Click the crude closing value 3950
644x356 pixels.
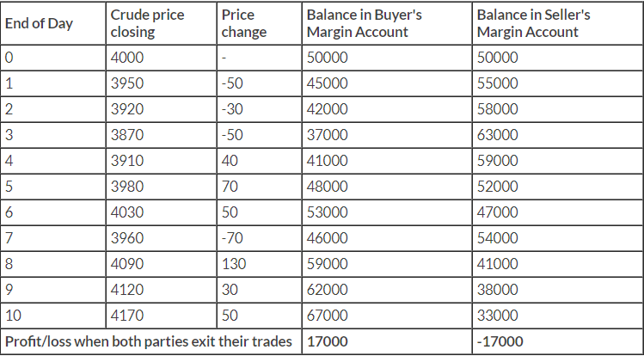point(161,83)
